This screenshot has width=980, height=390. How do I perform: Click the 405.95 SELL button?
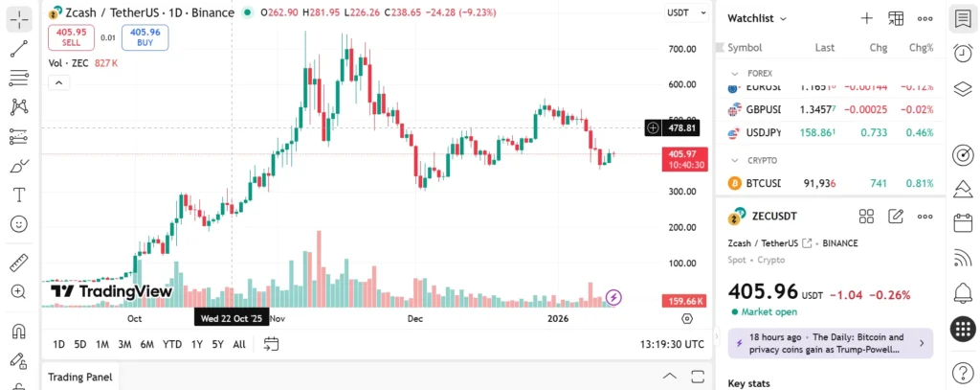[x=72, y=37]
